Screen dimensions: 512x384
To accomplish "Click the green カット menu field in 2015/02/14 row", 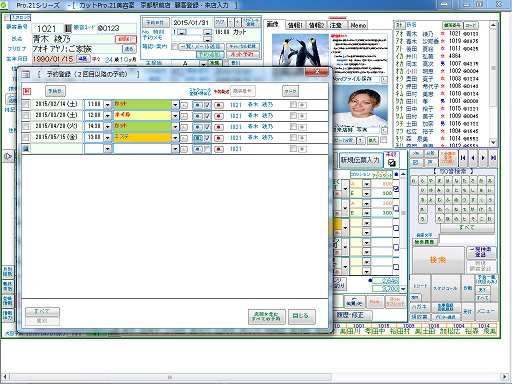I will tap(142, 105).
